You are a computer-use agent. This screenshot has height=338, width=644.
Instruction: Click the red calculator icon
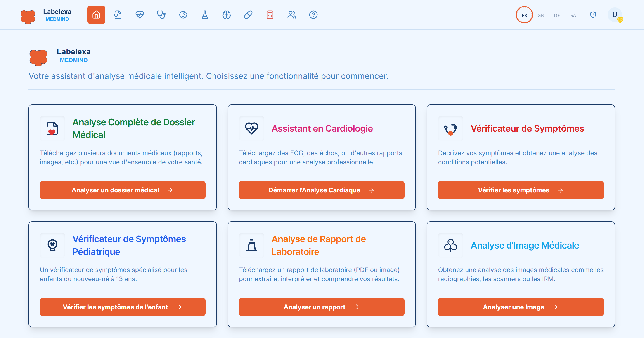coord(270,15)
